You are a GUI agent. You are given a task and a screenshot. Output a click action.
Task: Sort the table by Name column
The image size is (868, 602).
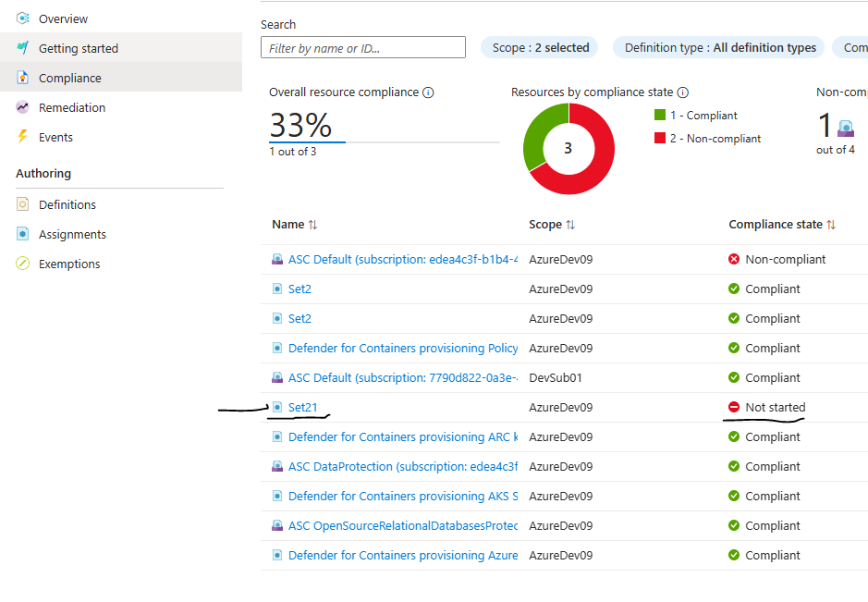tap(295, 225)
